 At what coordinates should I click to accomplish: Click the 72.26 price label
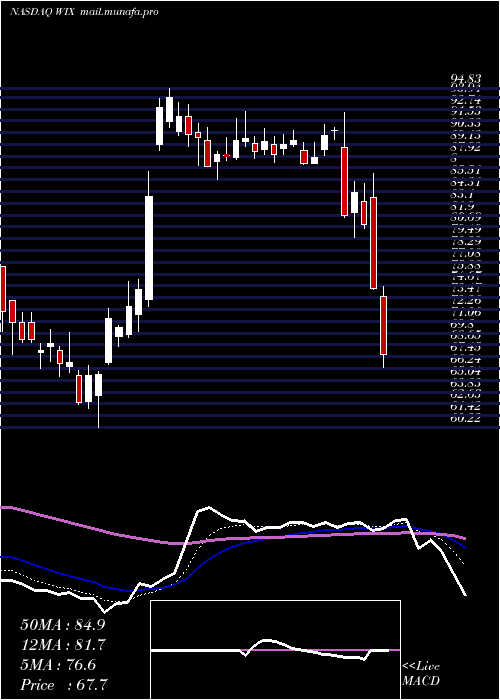[465, 301]
